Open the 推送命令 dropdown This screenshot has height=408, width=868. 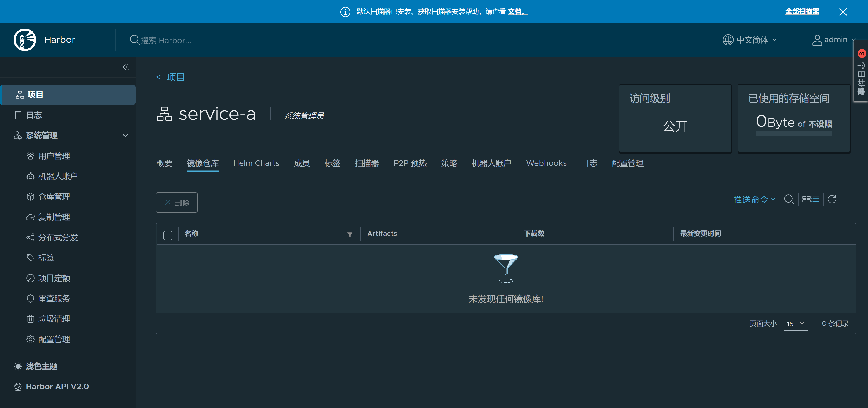(754, 200)
